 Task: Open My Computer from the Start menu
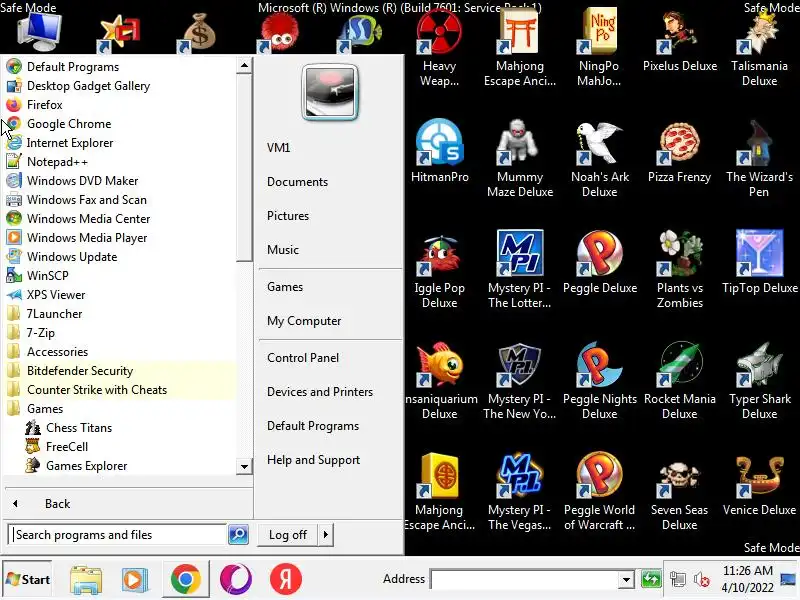(x=304, y=321)
